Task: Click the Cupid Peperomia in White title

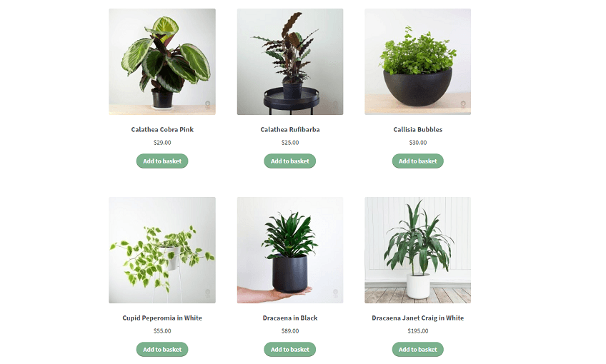Action: coord(162,318)
